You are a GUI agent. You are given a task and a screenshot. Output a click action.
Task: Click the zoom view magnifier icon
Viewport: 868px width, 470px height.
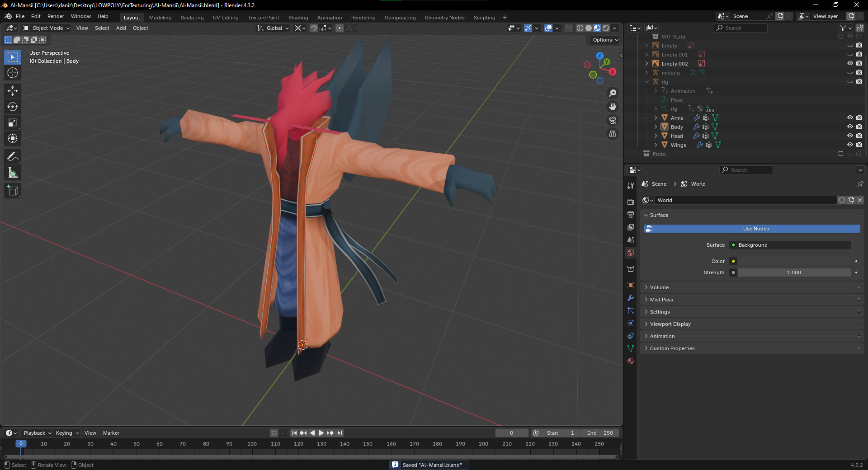pos(613,93)
